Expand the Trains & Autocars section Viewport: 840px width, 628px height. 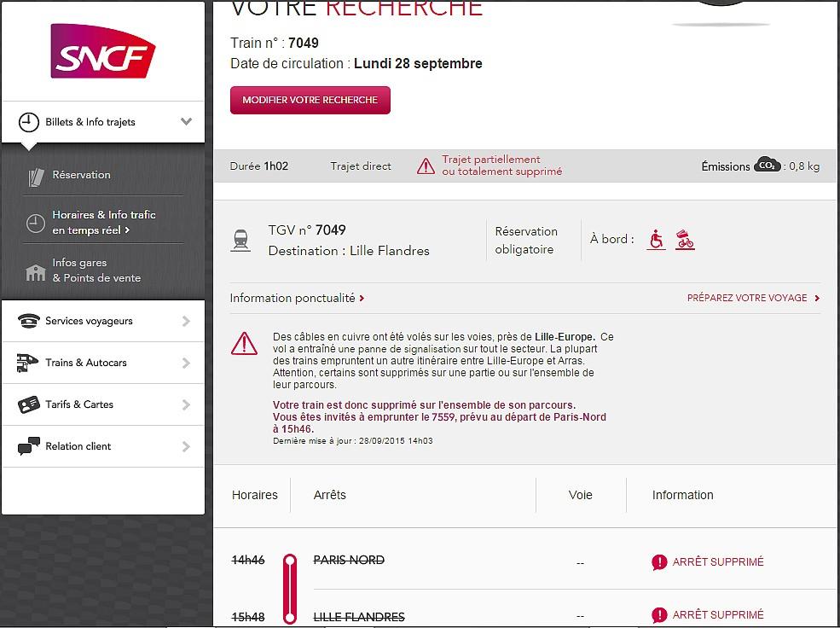(186, 363)
